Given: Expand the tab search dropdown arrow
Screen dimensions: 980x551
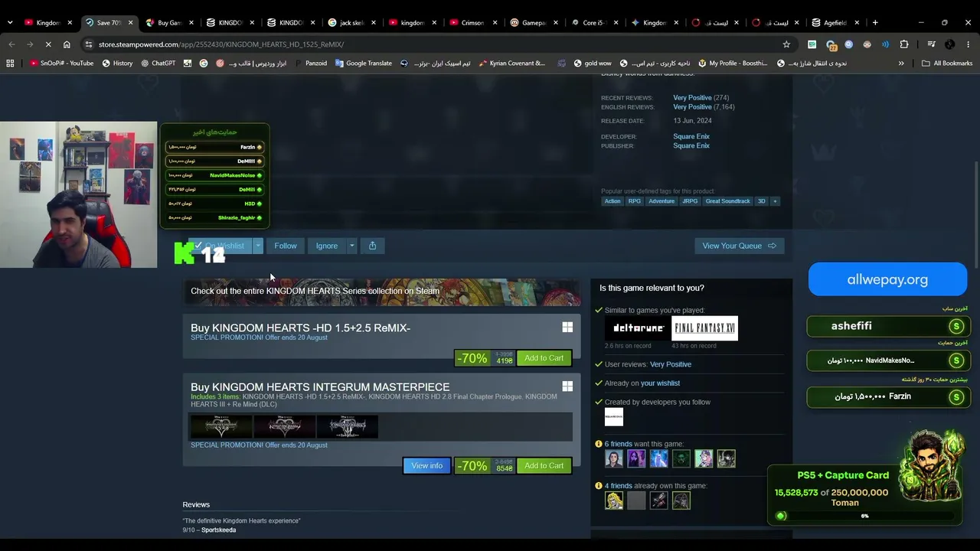Looking at the screenshot, I should (10, 23).
